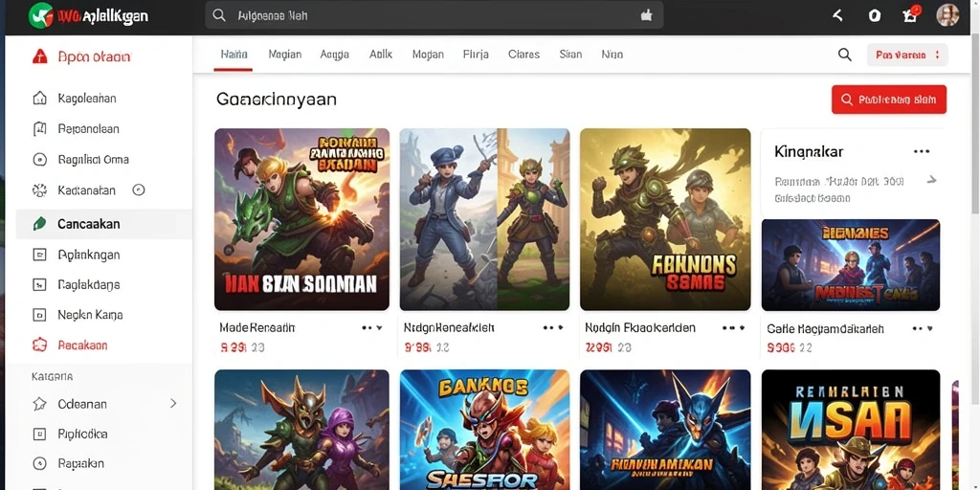
Task: Click the red Publreaag Blan button
Action: pos(889,100)
